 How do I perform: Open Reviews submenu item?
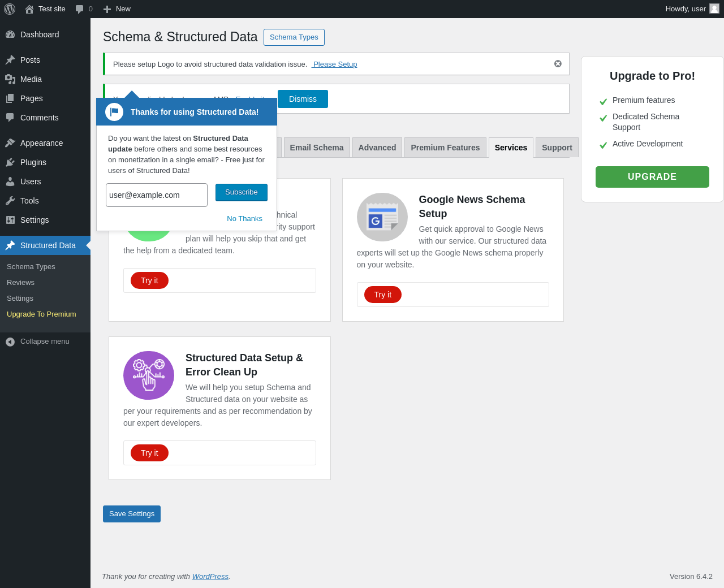[20, 283]
